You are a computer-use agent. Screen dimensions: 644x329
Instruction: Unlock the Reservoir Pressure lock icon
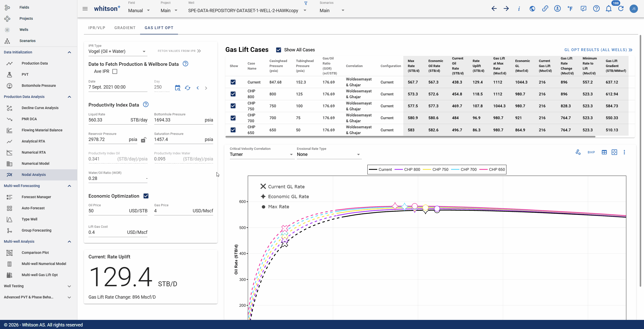(143, 140)
